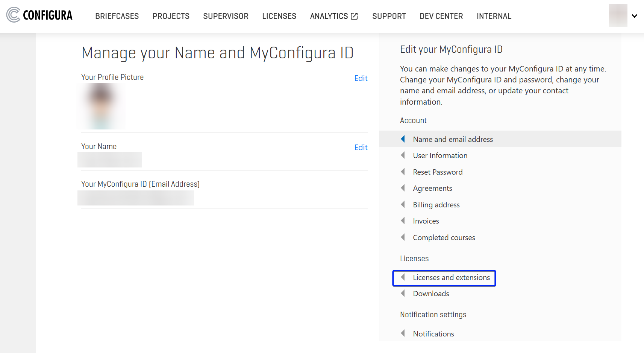
Task: Go to the Projects page
Action: click(x=171, y=16)
